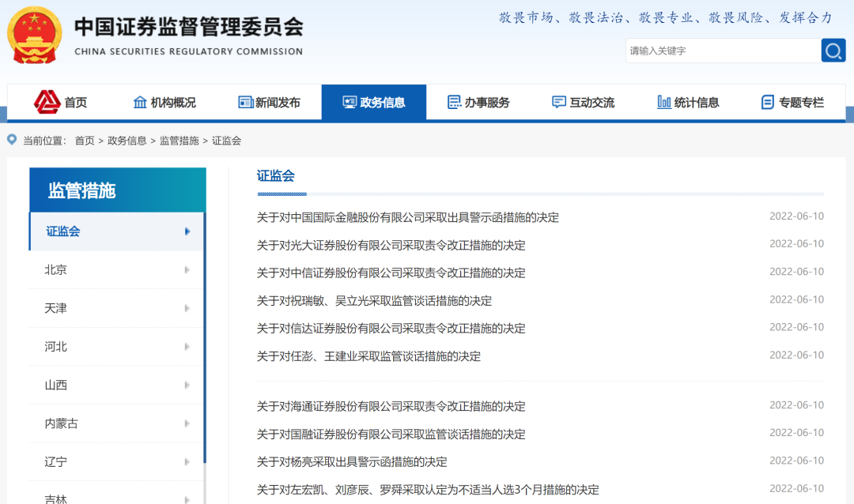
Task: Click the CSRC national emblem logo
Action: point(35,36)
